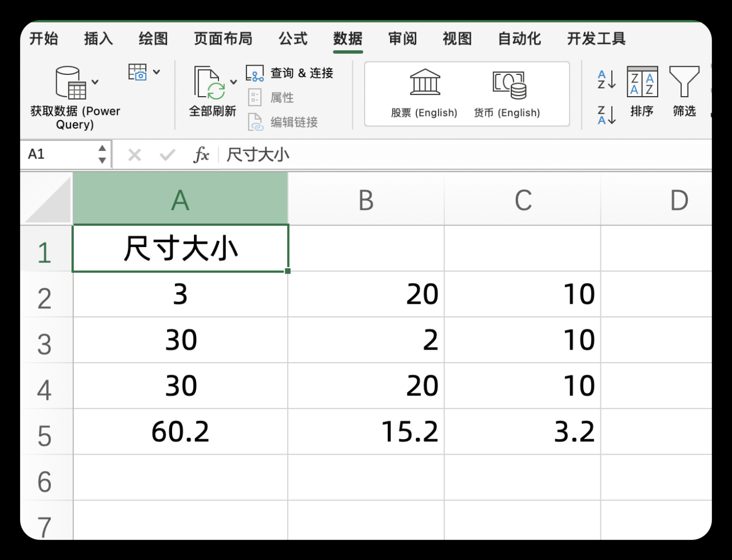Viewport: 732px width, 560px height.
Task: Click the 全部刷新 refresh icon
Action: click(x=209, y=83)
